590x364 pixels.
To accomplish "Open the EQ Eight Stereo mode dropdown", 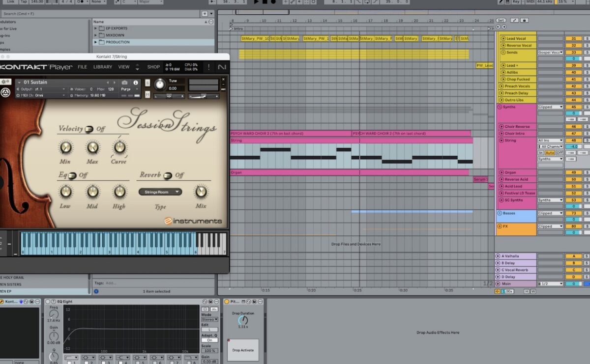I will tap(209, 319).
